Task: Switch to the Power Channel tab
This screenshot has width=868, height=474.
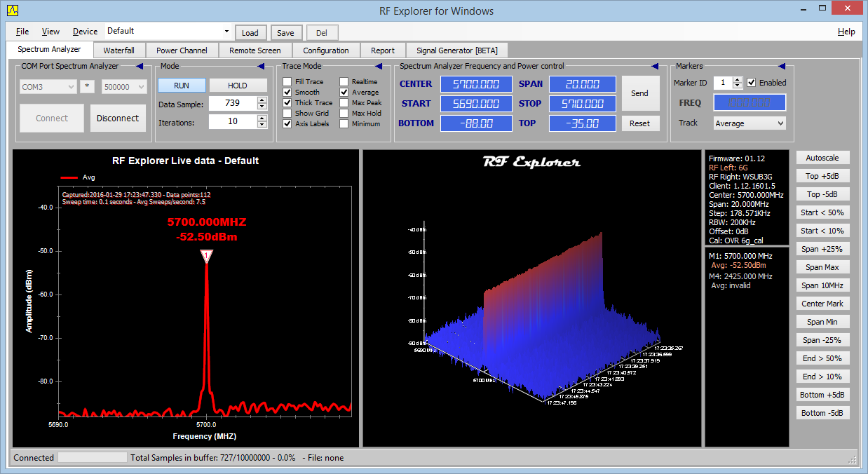Action: click(x=182, y=50)
